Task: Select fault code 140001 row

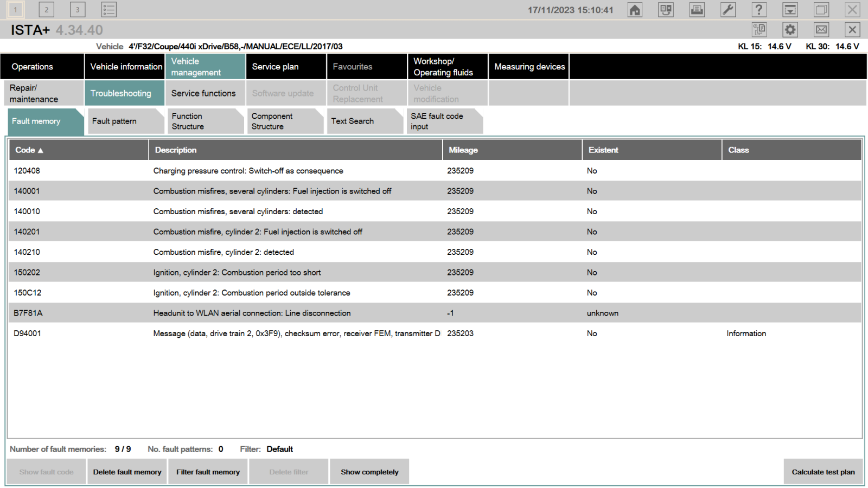Action: pos(435,191)
